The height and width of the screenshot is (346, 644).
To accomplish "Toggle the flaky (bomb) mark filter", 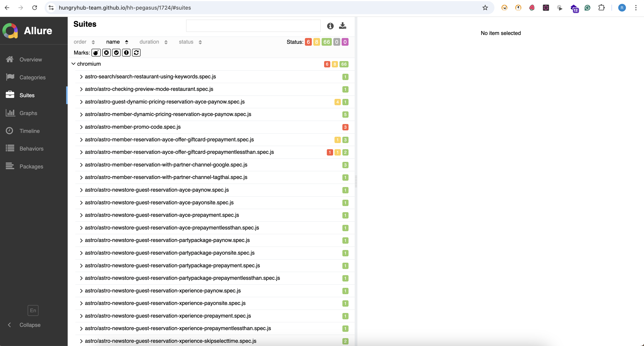I will [96, 53].
